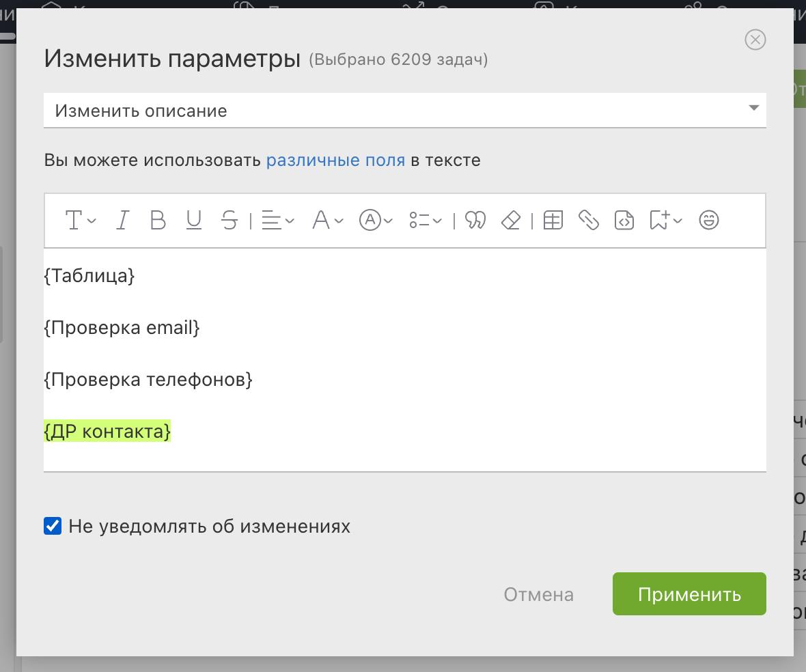Image resolution: width=806 pixels, height=672 pixels.
Task: Apply strikethrough formatting
Action: coord(230,221)
